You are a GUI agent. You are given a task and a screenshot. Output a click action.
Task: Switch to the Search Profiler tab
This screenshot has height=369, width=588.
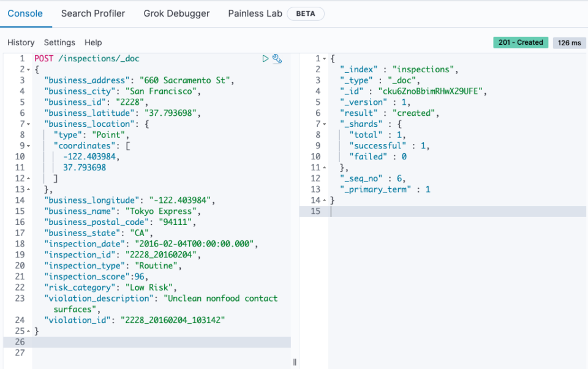point(92,13)
